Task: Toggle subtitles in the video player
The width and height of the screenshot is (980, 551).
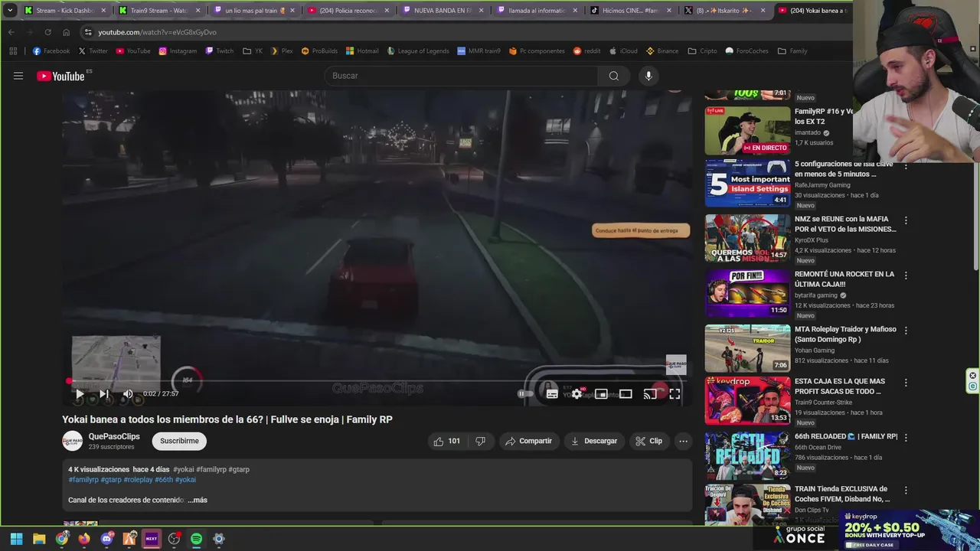Action: click(552, 394)
